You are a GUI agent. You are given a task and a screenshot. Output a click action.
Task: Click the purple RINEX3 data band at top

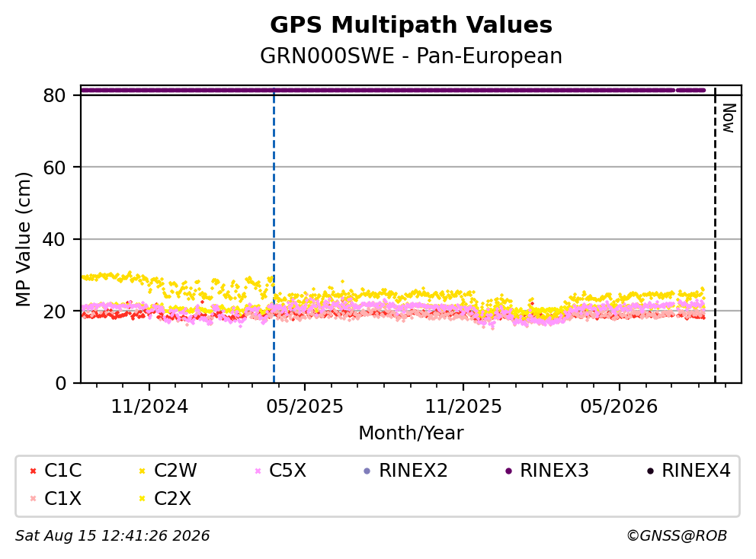click(x=393, y=90)
